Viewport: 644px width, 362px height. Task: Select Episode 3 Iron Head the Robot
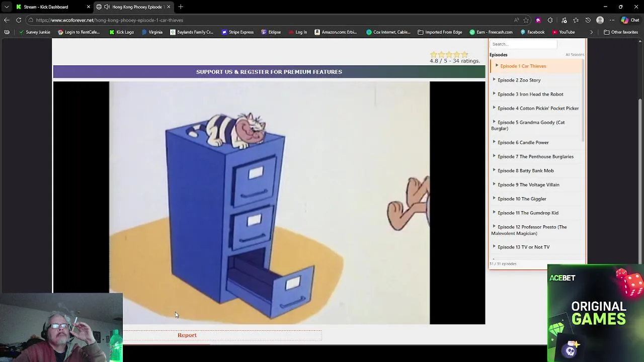pos(536,94)
